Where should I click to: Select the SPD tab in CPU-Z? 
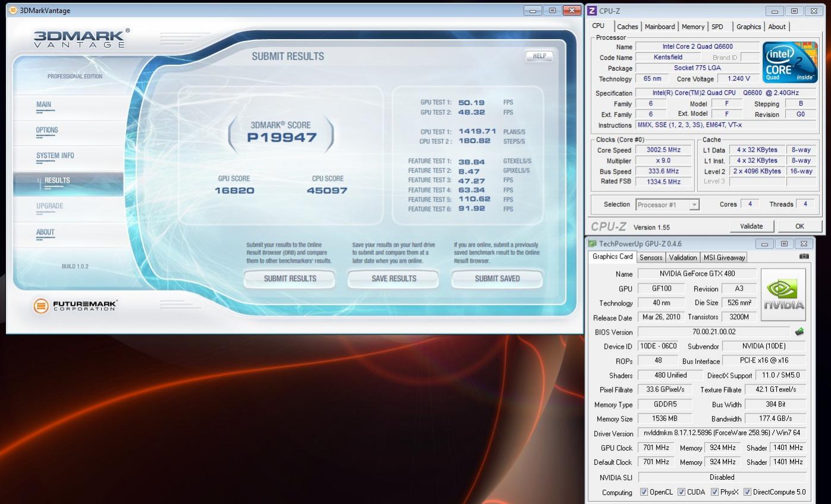[x=717, y=27]
